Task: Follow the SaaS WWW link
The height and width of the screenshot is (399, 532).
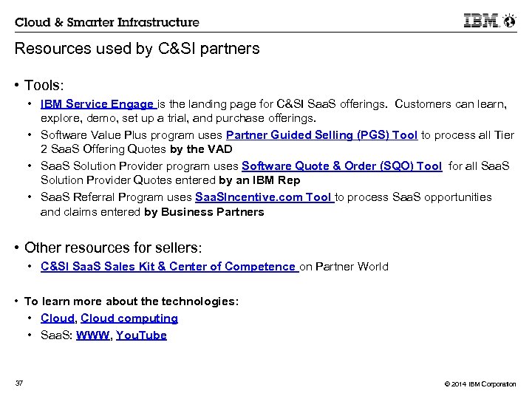Action: [x=92, y=335]
